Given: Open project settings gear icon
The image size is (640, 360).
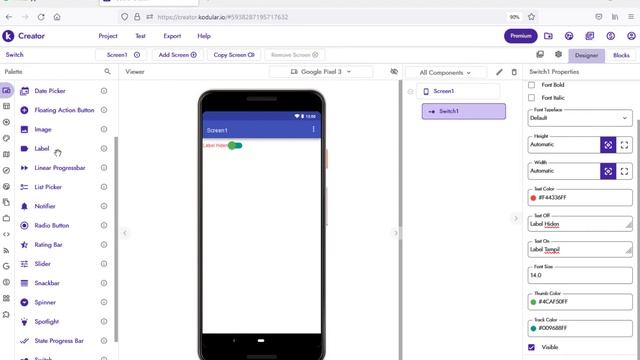Looking at the screenshot, I should pos(558,54).
